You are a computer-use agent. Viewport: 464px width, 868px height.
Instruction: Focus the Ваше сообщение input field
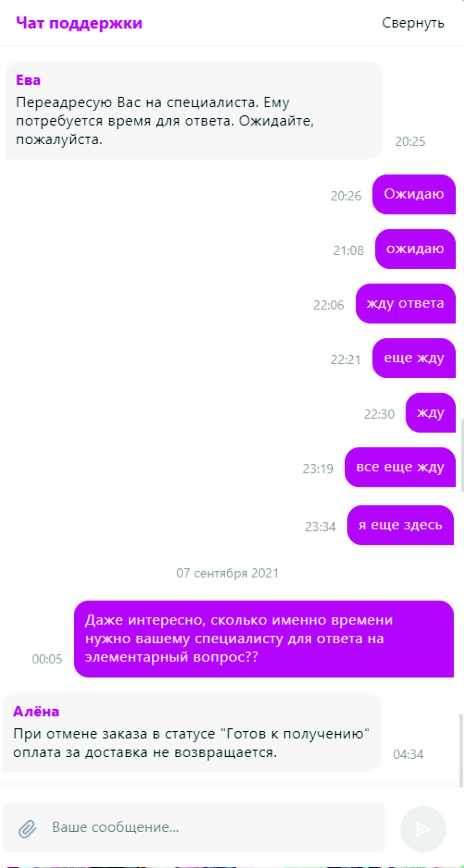[216, 827]
